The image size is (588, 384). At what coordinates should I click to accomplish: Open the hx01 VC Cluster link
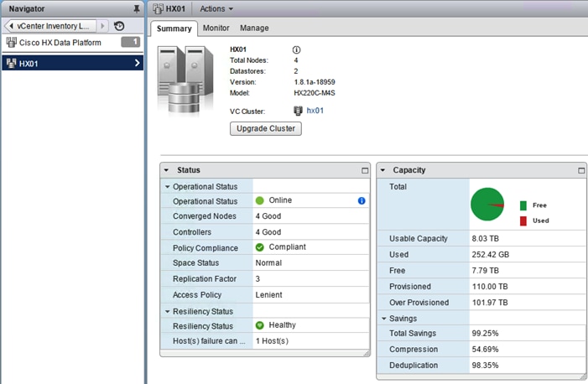click(315, 111)
